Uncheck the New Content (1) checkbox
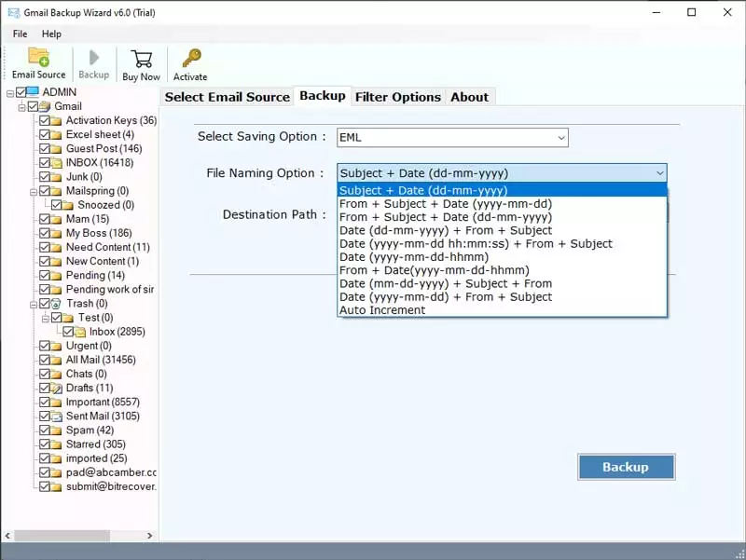Screen dimensions: 746x560 (45, 262)
